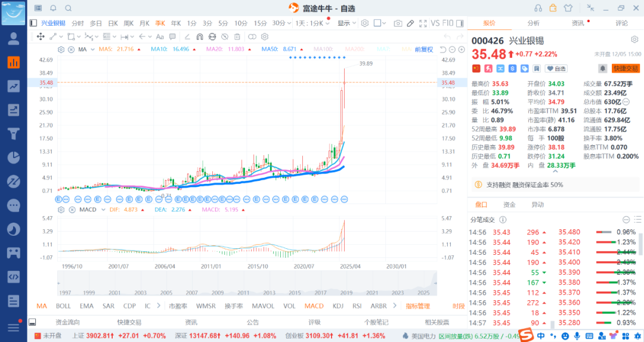Open the notifications bell in title bar

(54, 8)
